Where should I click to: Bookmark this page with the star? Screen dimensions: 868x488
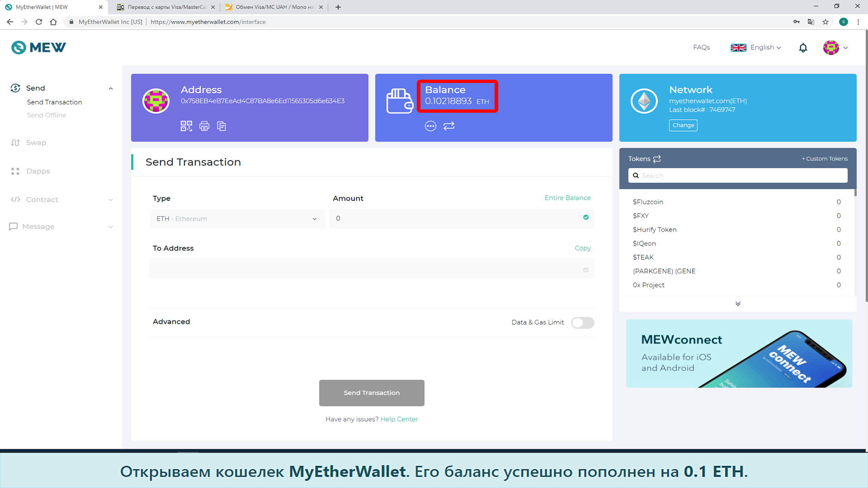[826, 22]
